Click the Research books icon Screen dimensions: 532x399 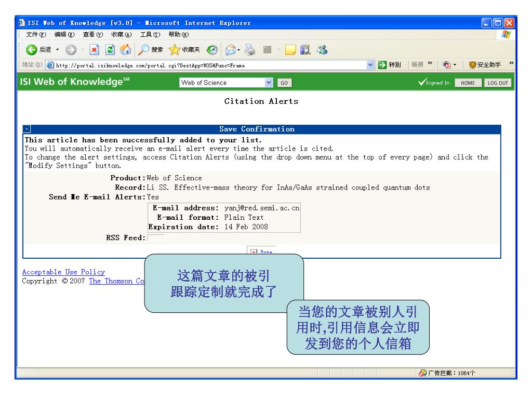click(305, 50)
